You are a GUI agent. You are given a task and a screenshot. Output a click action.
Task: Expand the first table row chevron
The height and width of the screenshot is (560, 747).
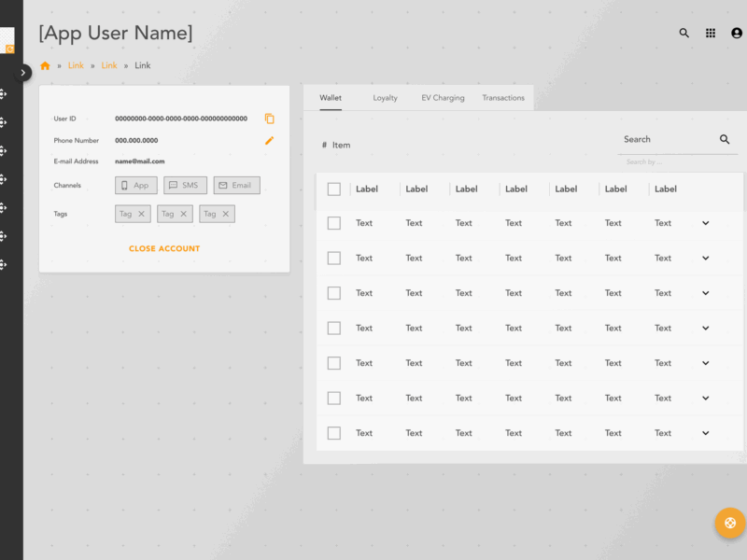click(705, 223)
